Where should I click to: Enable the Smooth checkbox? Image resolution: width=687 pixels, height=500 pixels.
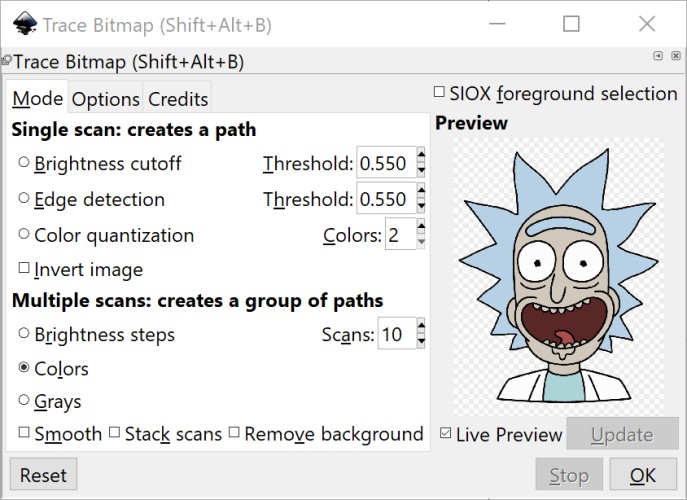pos(24,433)
